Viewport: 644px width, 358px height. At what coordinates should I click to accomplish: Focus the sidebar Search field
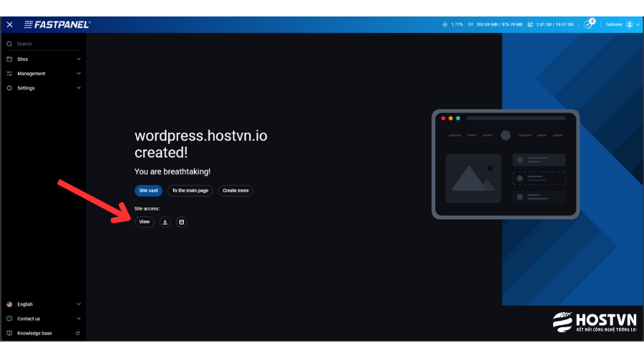click(43, 44)
